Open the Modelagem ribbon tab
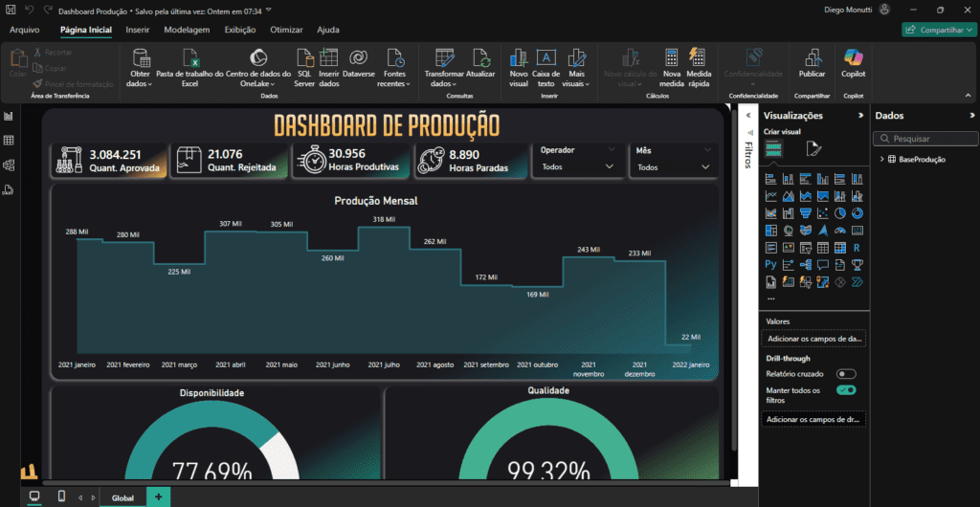 pyautogui.click(x=187, y=30)
